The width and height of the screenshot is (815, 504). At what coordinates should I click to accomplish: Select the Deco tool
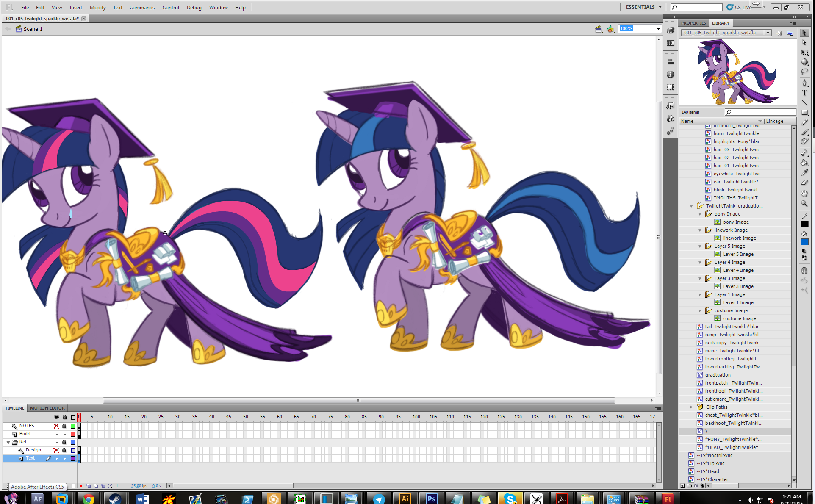point(804,142)
